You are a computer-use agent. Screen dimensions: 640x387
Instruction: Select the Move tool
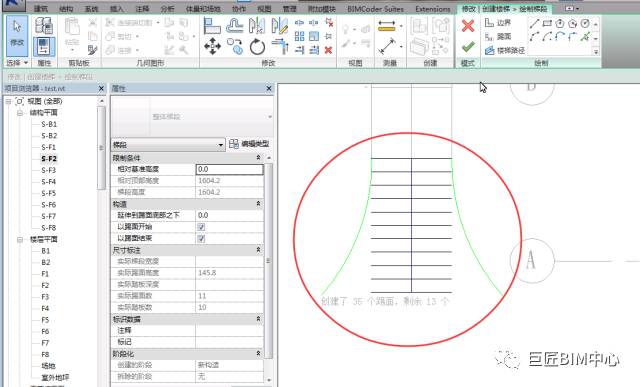pyautogui.click(x=212, y=46)
